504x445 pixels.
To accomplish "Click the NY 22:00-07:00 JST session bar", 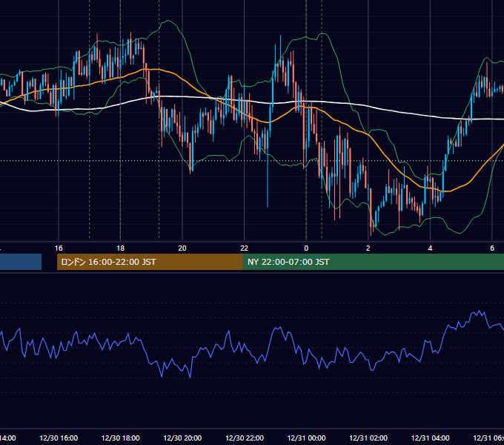I will coord(373,262).
